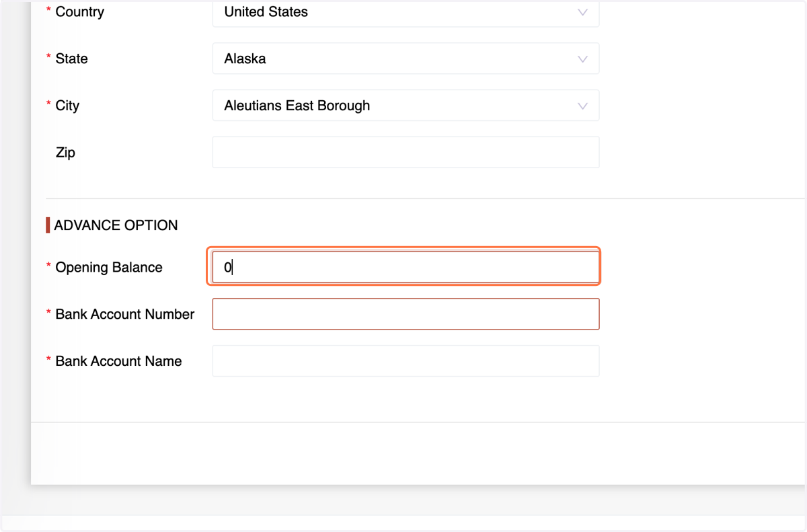Screen dimensions: 807x532
Task: Focus the Bank Account Number field
Action: [x=406, y=314]
